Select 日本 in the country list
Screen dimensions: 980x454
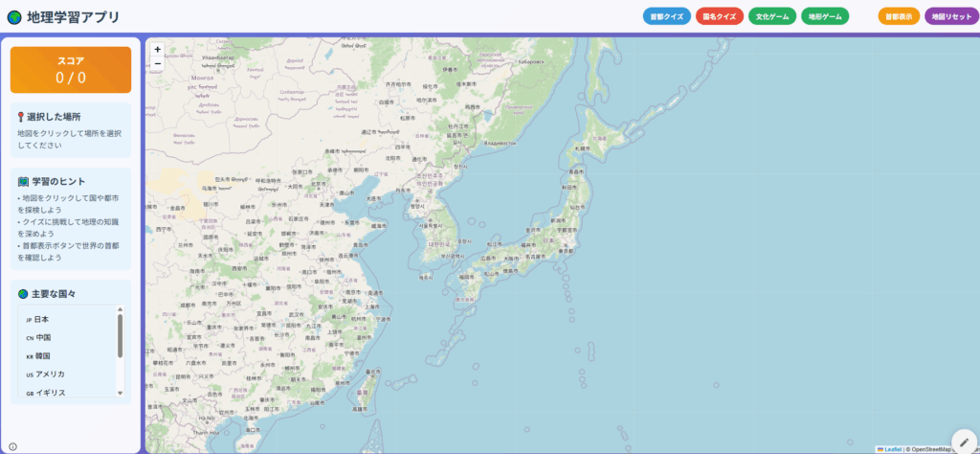coord(42,320)
